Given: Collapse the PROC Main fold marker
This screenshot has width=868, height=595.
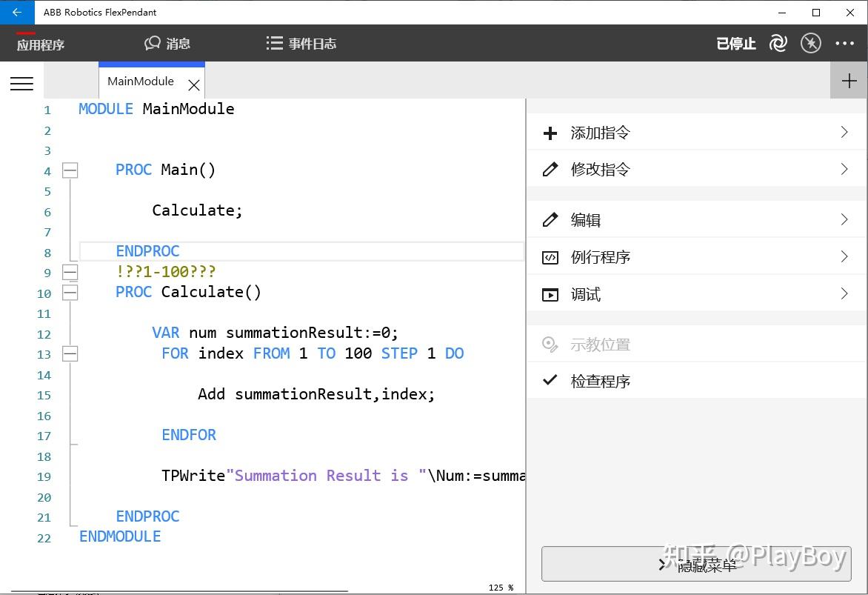Looking at the screenshot, I should [70, 170].
